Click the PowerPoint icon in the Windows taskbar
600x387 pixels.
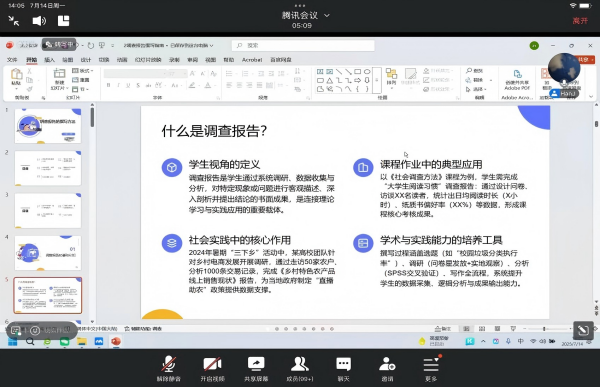116,341
